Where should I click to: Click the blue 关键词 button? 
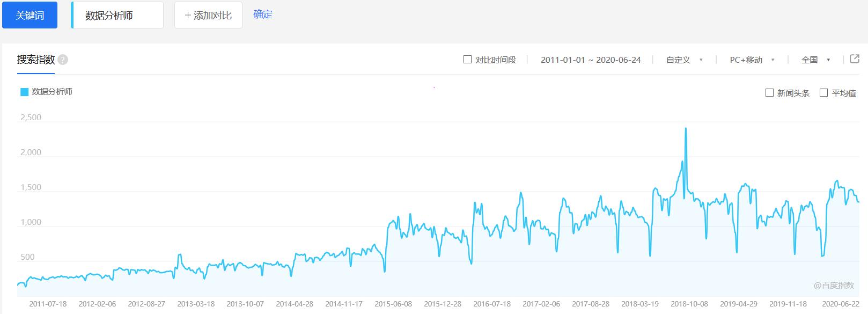point(30,15)
